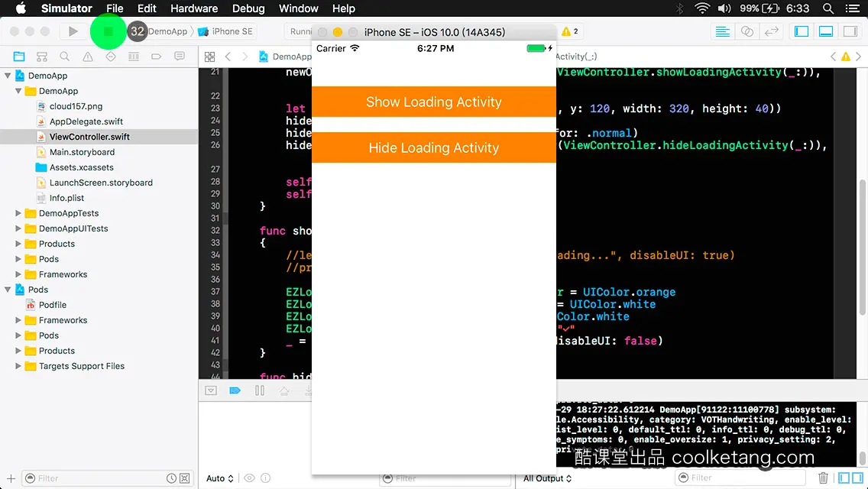
Task: Collapse the Pods project root
Action: click(x=8, y=289)
